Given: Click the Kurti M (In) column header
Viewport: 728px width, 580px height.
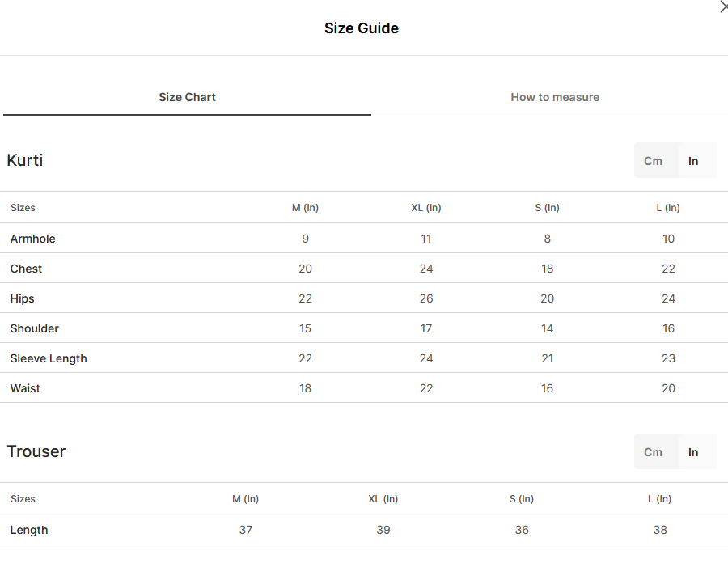Looking at the screenshot, I should (305, 208).
